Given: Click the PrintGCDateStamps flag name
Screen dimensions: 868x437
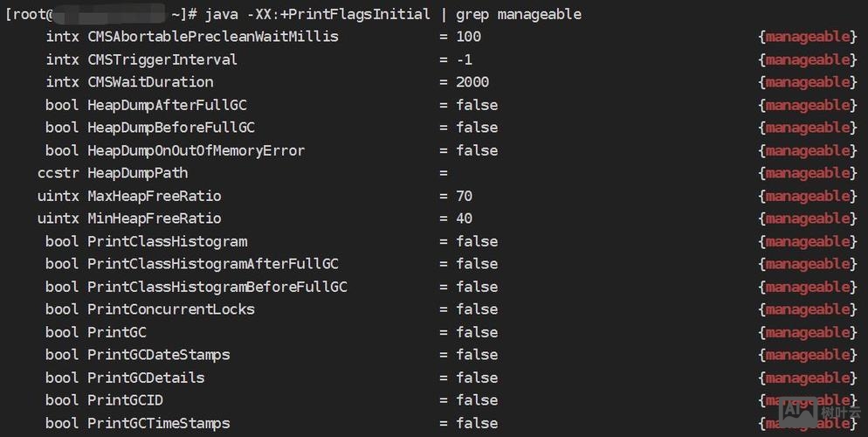Looking at the screenshot, I should pos(158,355).
